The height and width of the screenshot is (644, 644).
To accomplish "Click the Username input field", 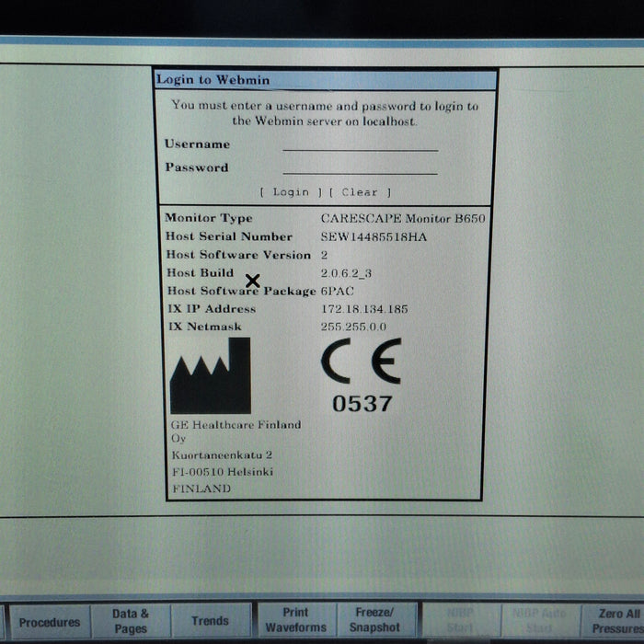I will [x=361, y=144].
